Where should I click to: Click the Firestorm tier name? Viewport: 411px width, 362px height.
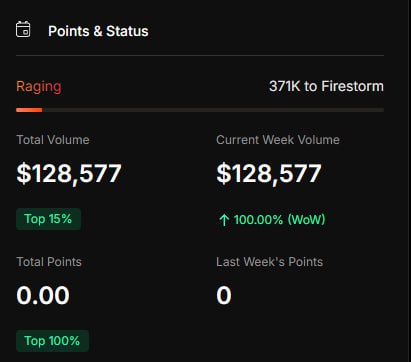point(353,86)
